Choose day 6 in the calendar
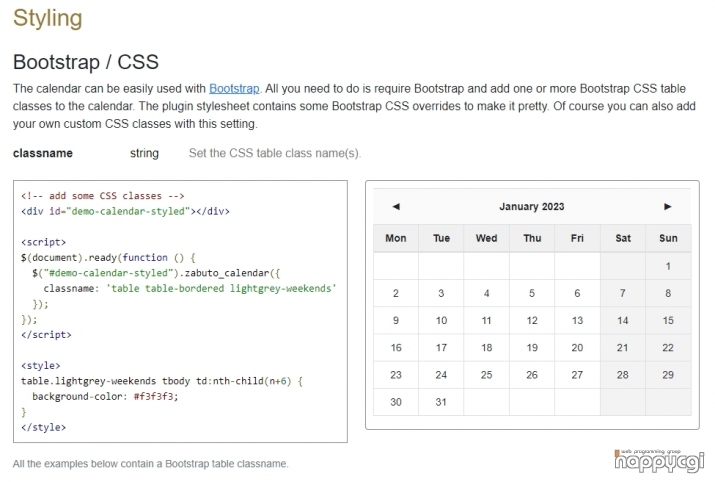 577,293
